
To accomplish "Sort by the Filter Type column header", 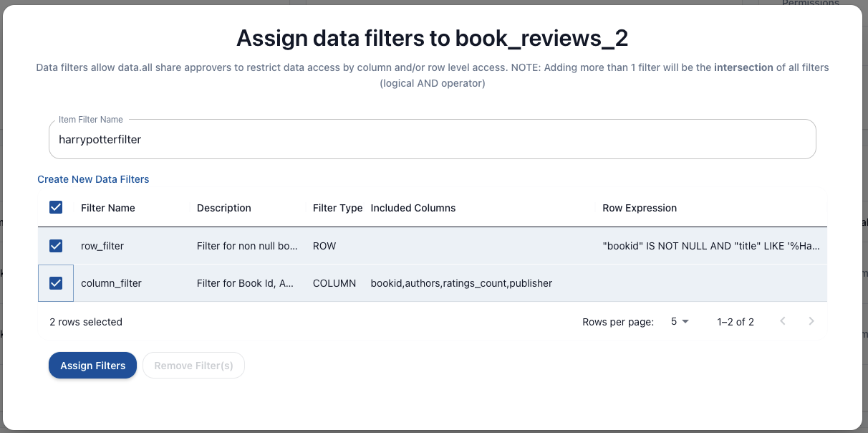I will coord(338,208).
